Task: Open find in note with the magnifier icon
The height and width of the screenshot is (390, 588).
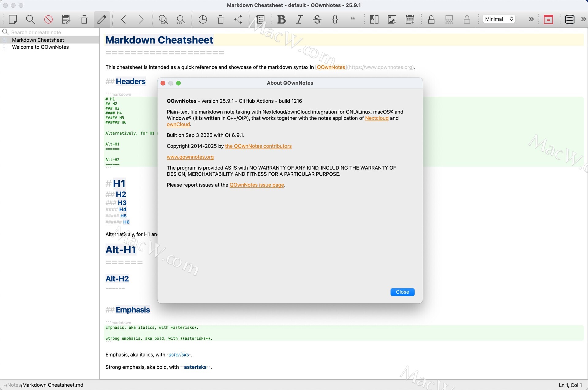Action: point(30,19)
